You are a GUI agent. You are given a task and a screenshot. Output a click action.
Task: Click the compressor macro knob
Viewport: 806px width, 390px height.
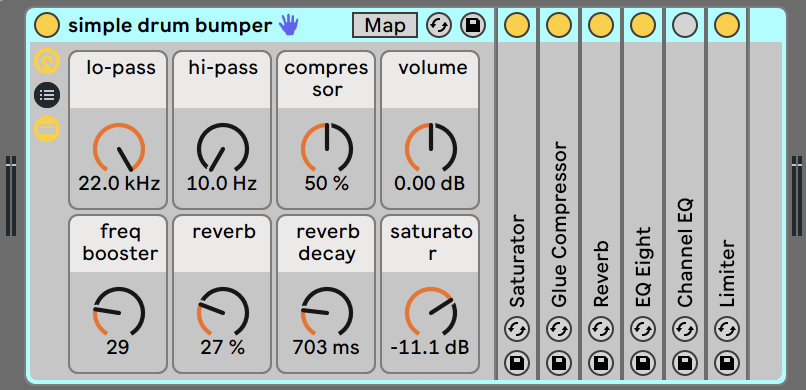327,147
